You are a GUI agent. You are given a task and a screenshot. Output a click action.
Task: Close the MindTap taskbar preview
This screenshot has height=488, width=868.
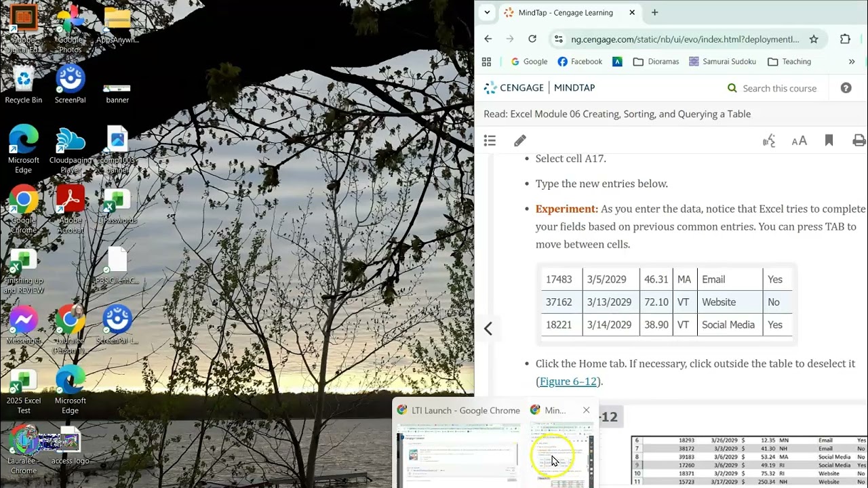coord(587,410)
